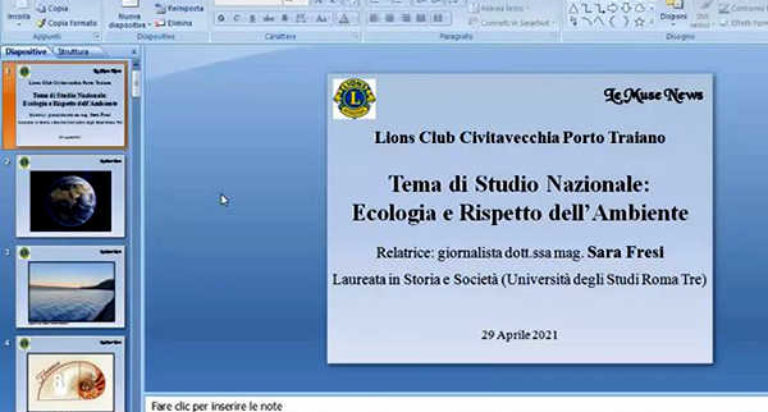Click the title 'Tema di Studio Nazionale:'
The image size is (768, 412).
(519, 184)
